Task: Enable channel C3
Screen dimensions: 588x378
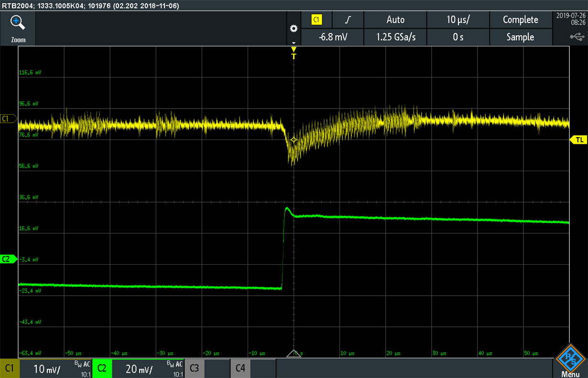Action: [x=194, y=368]
